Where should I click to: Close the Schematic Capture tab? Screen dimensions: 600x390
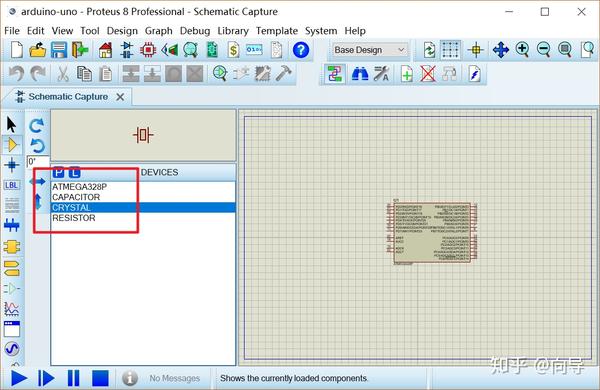coord(120,97)
